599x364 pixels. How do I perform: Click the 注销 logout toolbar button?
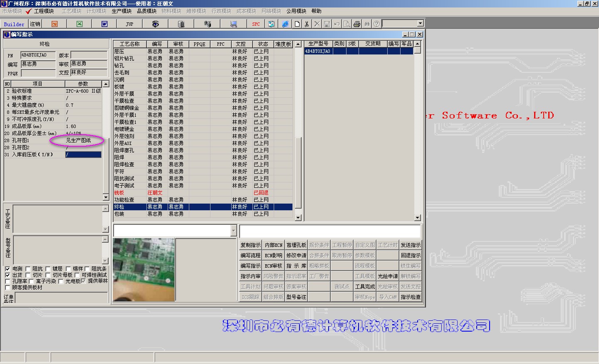click(35, 24)
